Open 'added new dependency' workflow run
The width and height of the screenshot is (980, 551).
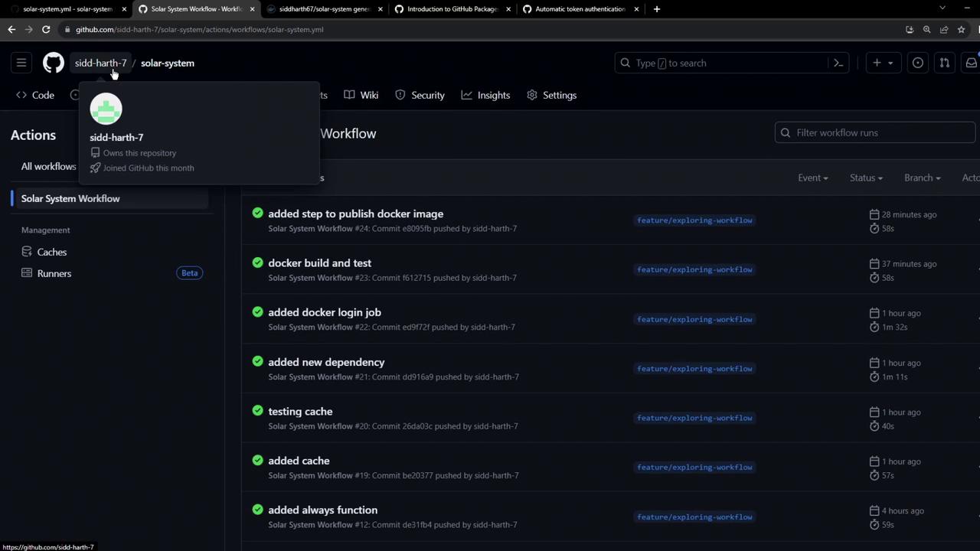[x=326, y=362]
